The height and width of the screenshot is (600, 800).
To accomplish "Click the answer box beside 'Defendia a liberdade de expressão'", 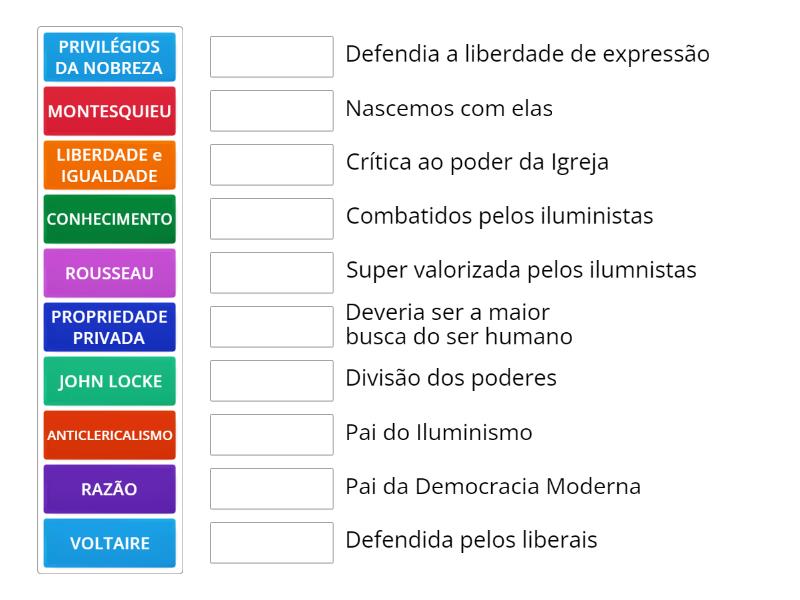I will click(272, 57).
